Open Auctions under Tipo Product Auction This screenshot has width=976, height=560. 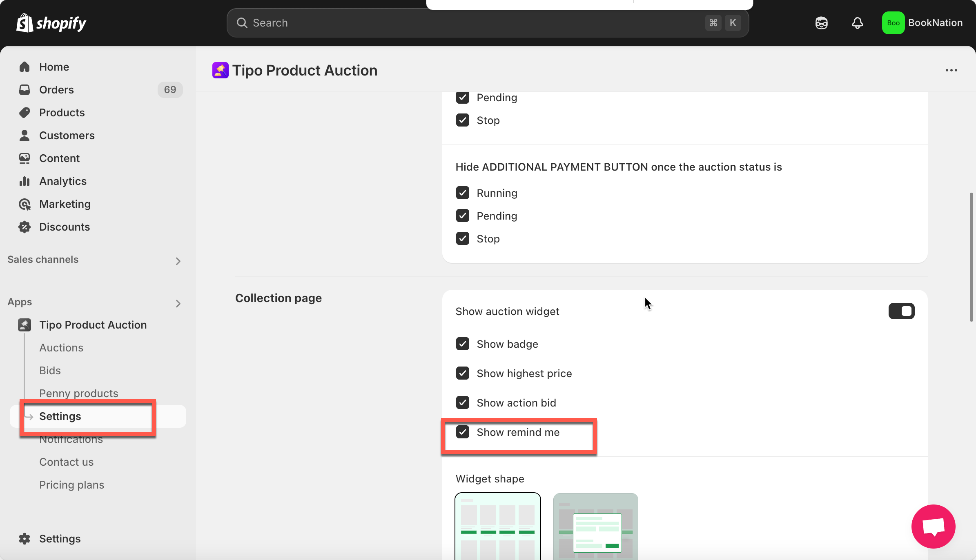[x=61, y=348]
